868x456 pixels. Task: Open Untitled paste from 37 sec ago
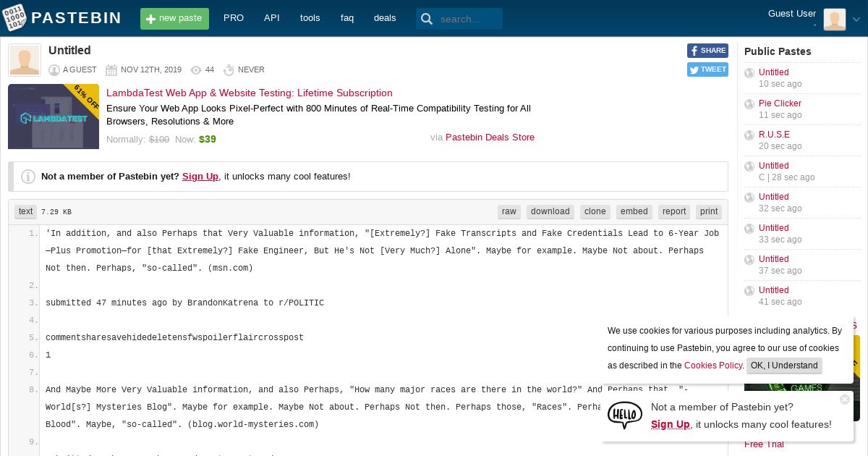773,259
